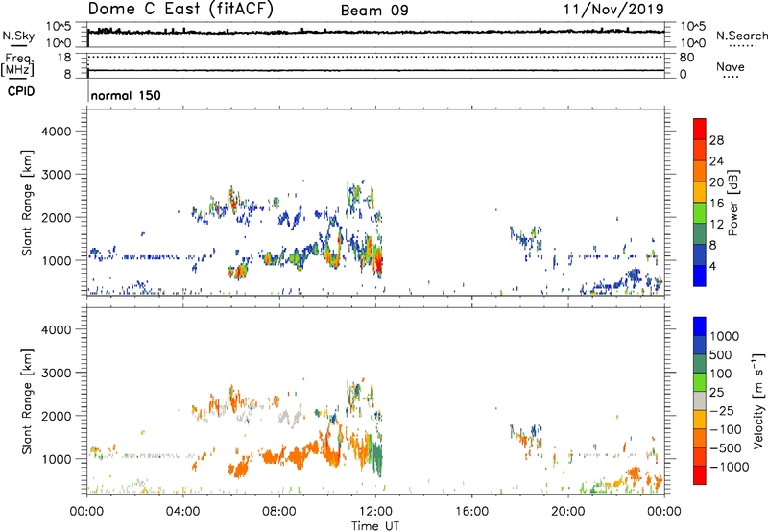Click the '16:00' time axis label

click(x=471, y=512)
